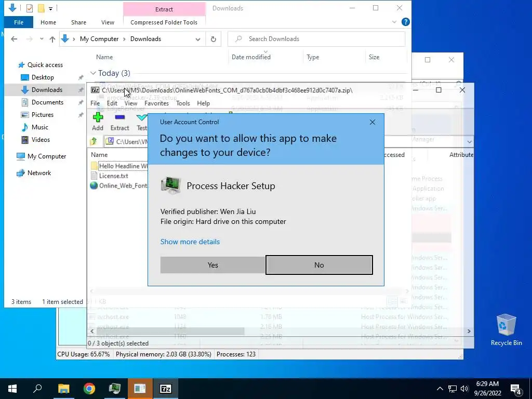Collapse the Today (3) group
The image size is (532, 399).
(93, 73)
